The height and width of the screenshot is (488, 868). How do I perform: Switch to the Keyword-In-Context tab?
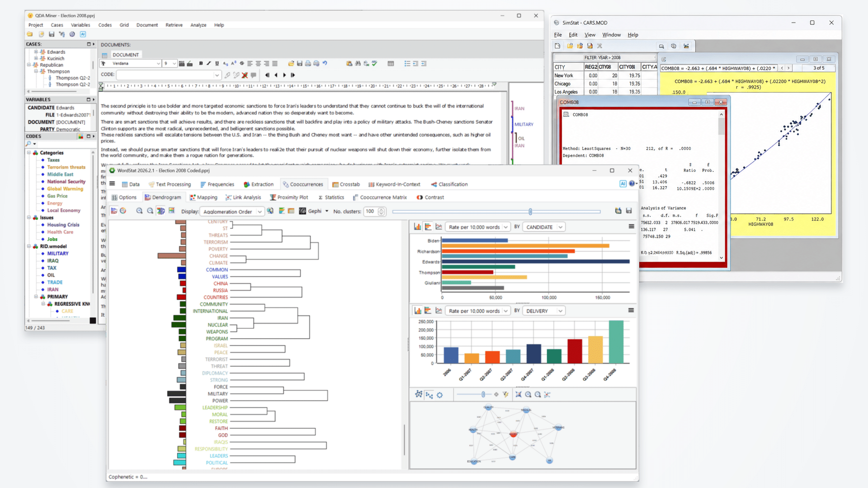tap(394, 184)
